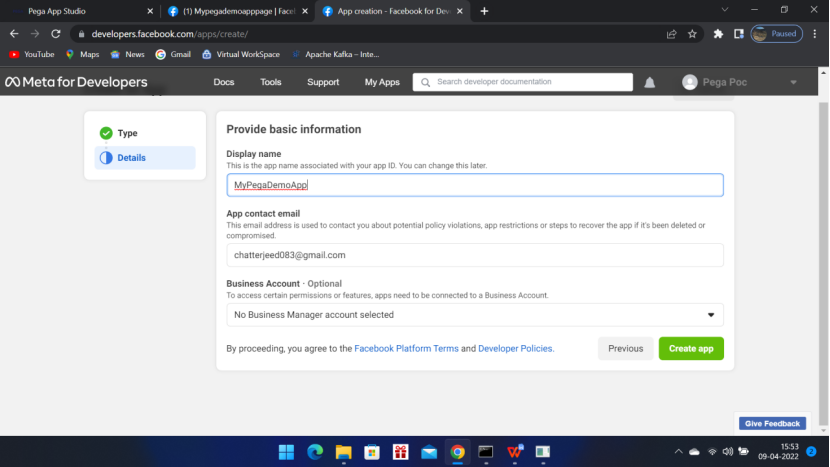Click the Chrome icon in taskbar
This screenshot has height=467, width=830.
[458, 452]
